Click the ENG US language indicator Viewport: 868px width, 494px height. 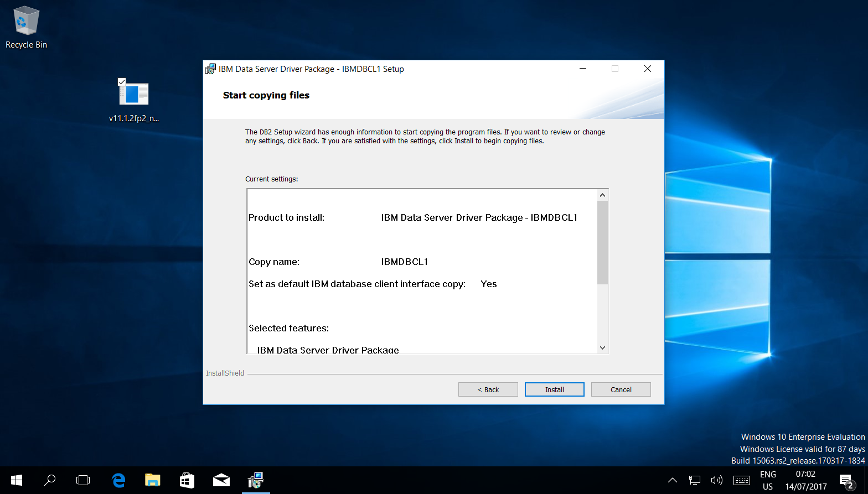tap(768, 480)
